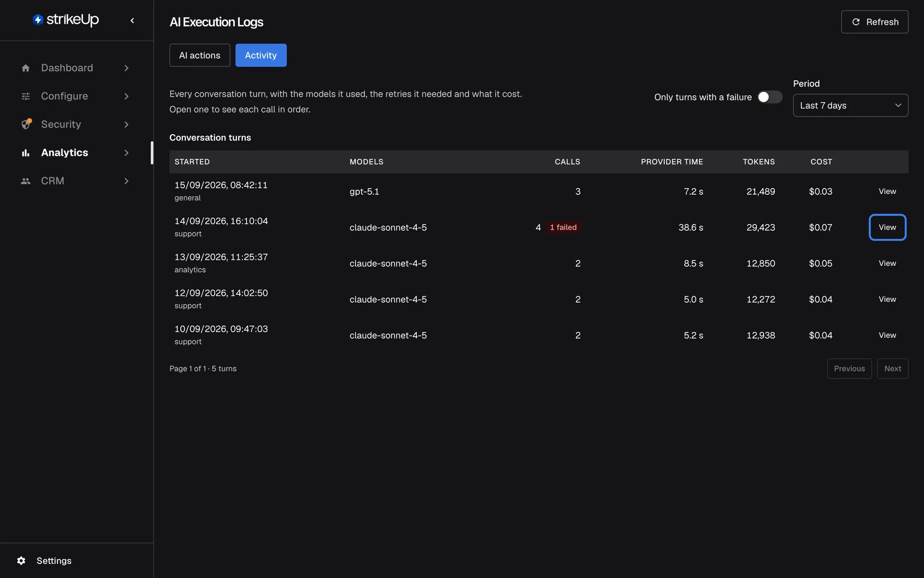View the 15/09/2026 gpt-5.1 turn

coord(887,191)
